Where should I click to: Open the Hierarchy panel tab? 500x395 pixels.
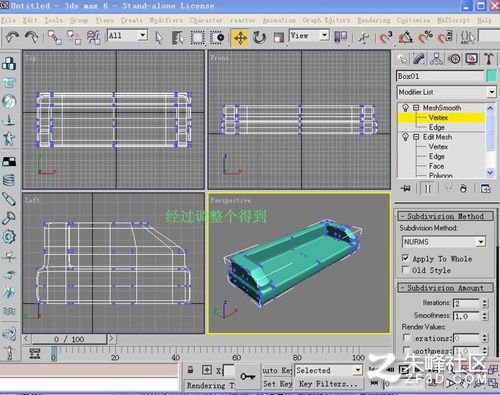click(436, 59)
